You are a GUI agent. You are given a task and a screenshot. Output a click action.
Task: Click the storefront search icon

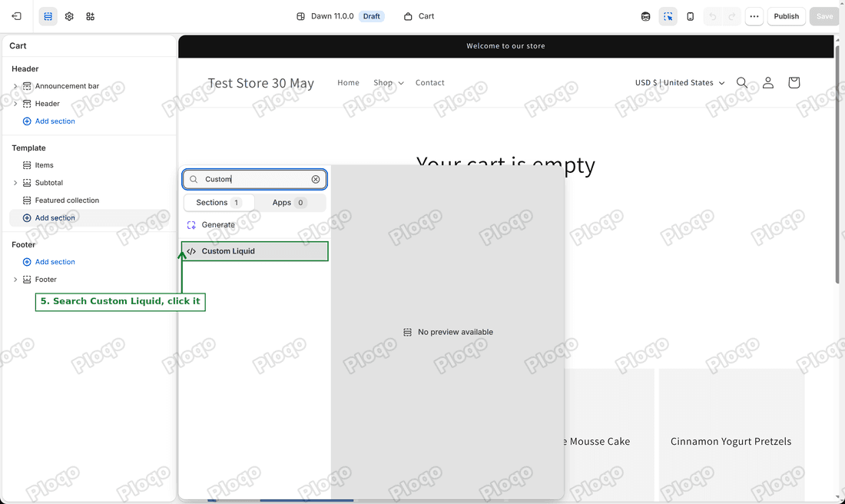pyautogui.click(x=742, y=82)
